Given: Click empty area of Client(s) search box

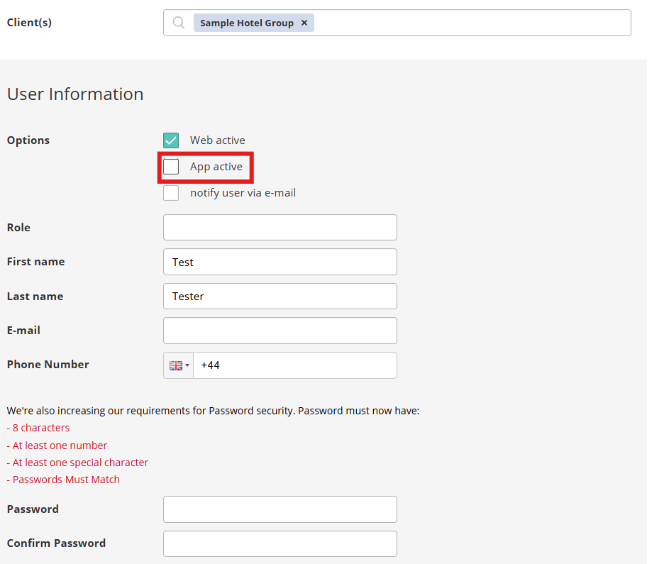Looking at the screenshot, I should [x=470, y=23].
